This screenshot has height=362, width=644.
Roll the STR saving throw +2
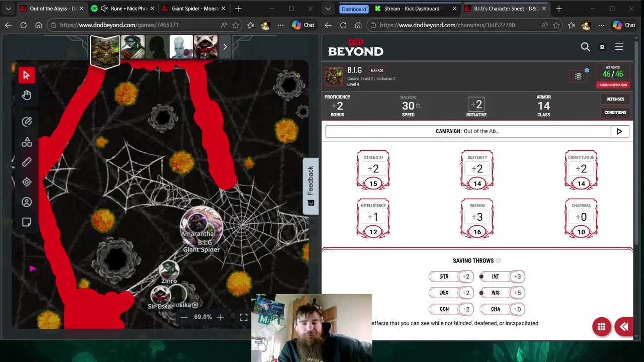tap(466, 277)
